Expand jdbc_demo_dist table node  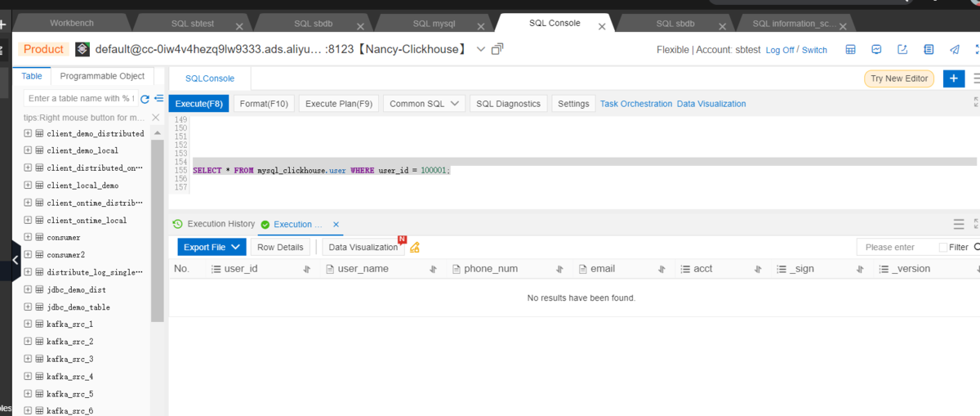(x=28, y=289)
